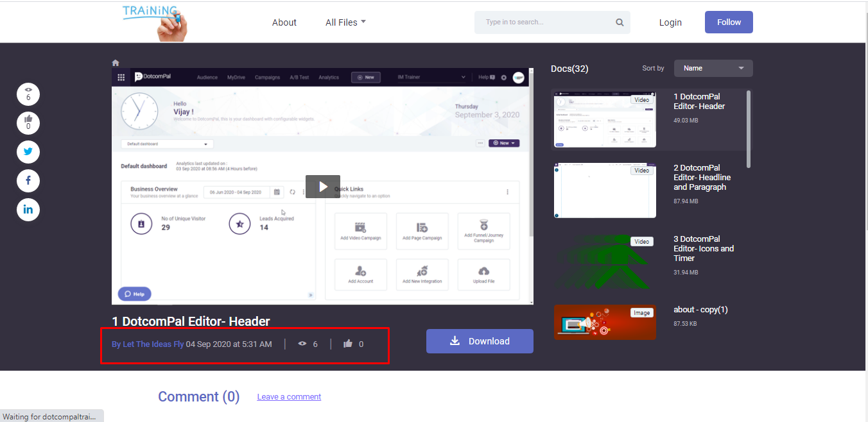This screenshot has width=868, height=422.
Task: Click the home breadcrumb icon
Action: pyautogui.click(x=116, y=63)
